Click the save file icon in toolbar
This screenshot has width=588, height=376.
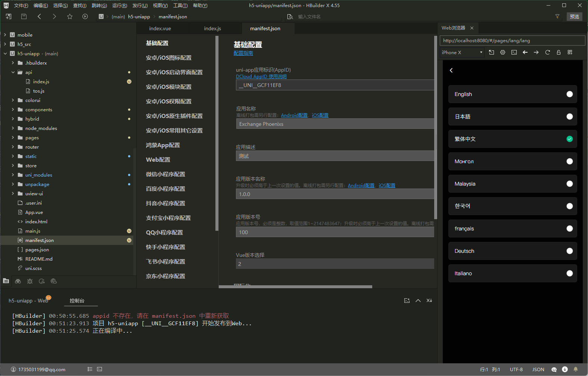pyautogui.click(x=24, y=16)
